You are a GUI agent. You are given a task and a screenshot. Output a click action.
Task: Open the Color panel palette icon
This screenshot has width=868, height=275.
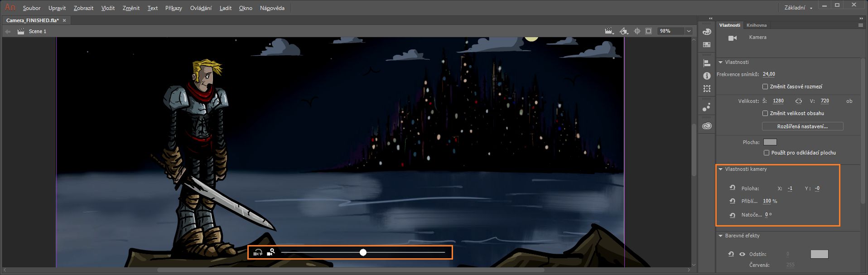point(707,32)
